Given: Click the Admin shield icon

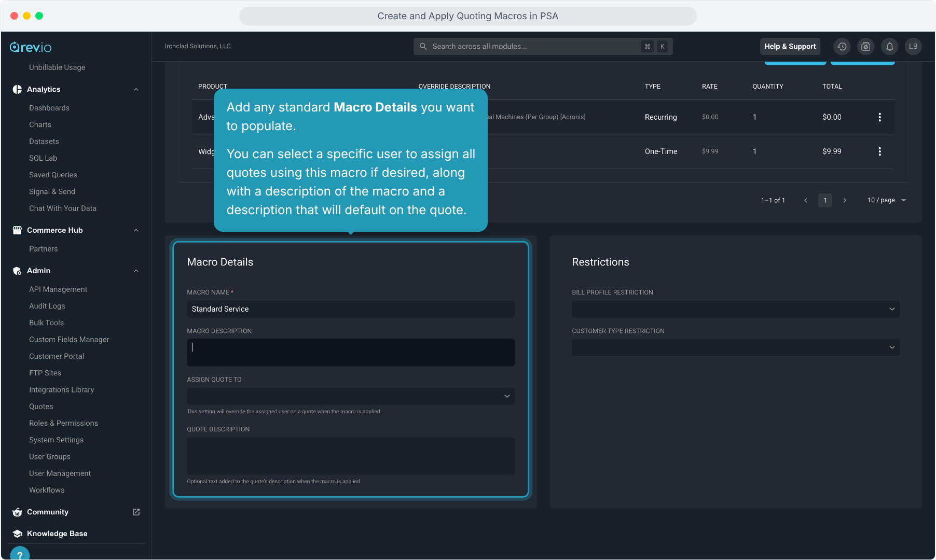Looking at the screenshot, I should (x=17, y=271).
